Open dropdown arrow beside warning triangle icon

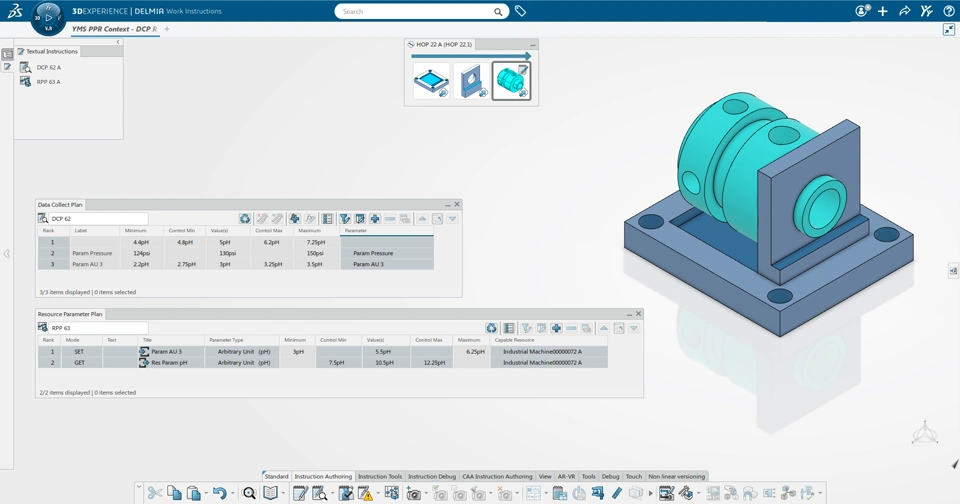click(x=378, y=494)
